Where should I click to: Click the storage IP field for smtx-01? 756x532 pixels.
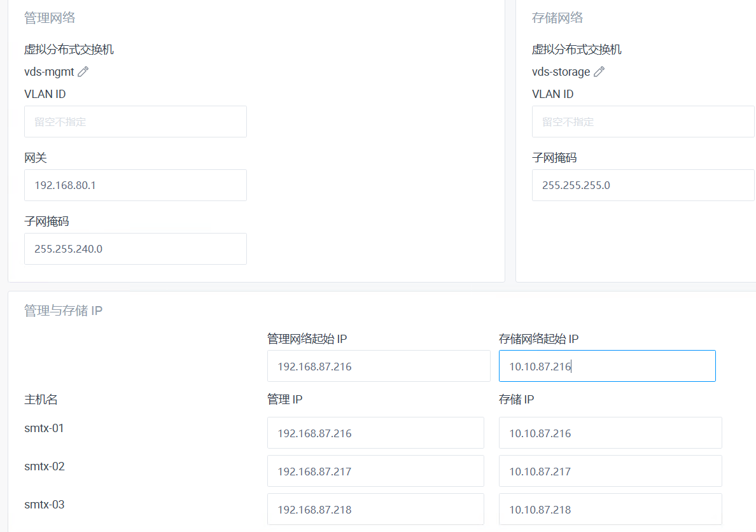pyautogui.click(x=610, y=433)
